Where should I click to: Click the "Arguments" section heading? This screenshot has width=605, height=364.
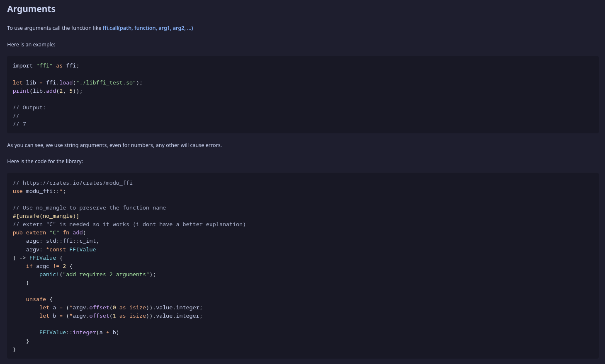pos(31,9)
